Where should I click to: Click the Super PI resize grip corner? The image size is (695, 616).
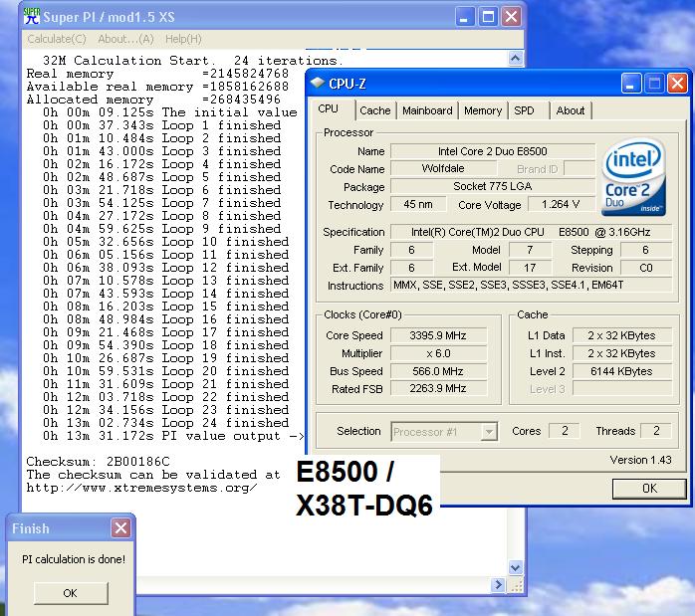pyautogui.click(x=516, y=586)
